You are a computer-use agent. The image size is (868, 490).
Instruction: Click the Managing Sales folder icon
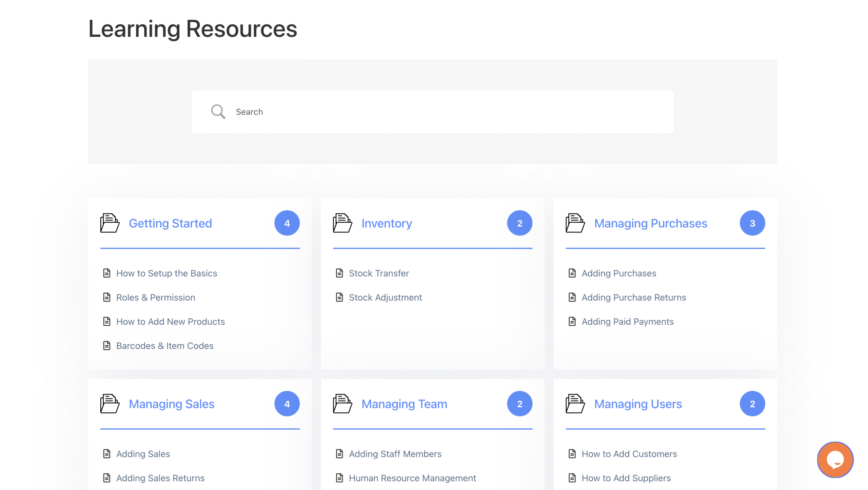click(x=110, y=404)
